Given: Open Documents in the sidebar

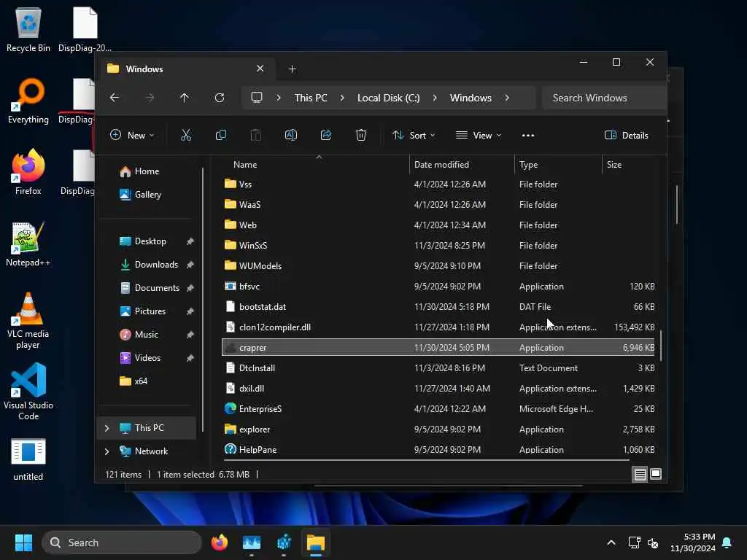Looking at the screenshot, I should tap(157, 288).
